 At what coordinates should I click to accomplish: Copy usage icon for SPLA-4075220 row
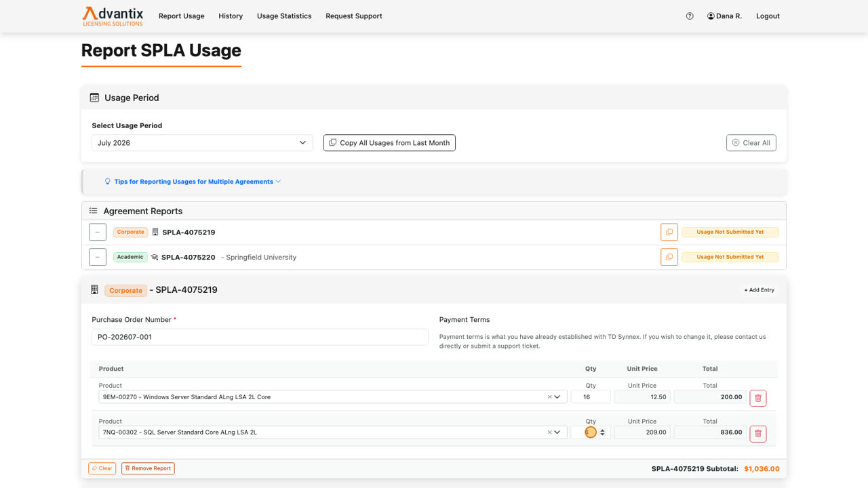click(669, 257)
